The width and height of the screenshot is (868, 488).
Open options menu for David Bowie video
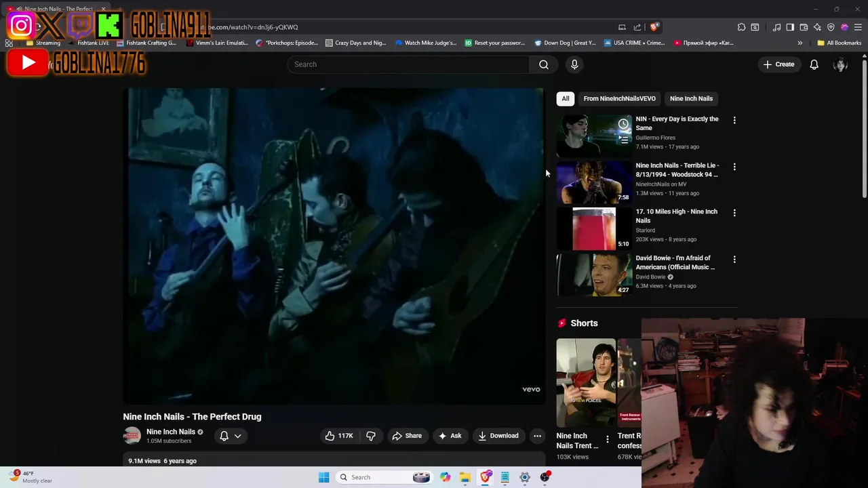point(734,259)
